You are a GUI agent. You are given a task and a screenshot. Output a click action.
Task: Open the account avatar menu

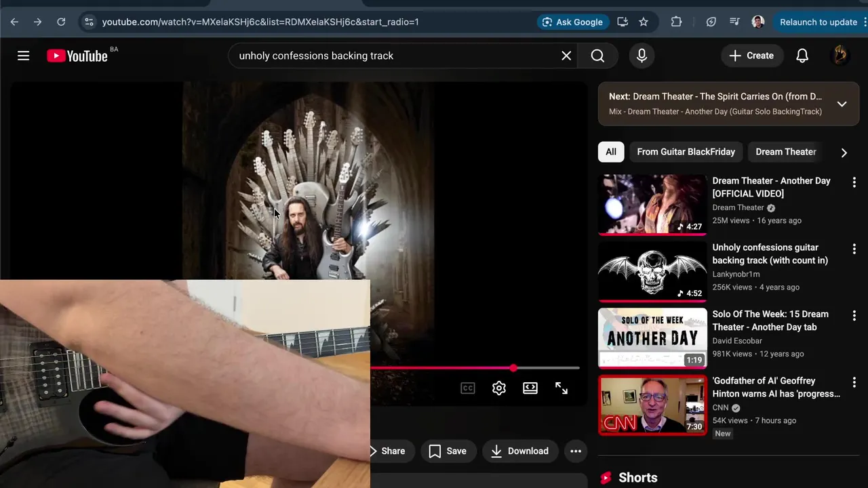(x=840, y=56)
